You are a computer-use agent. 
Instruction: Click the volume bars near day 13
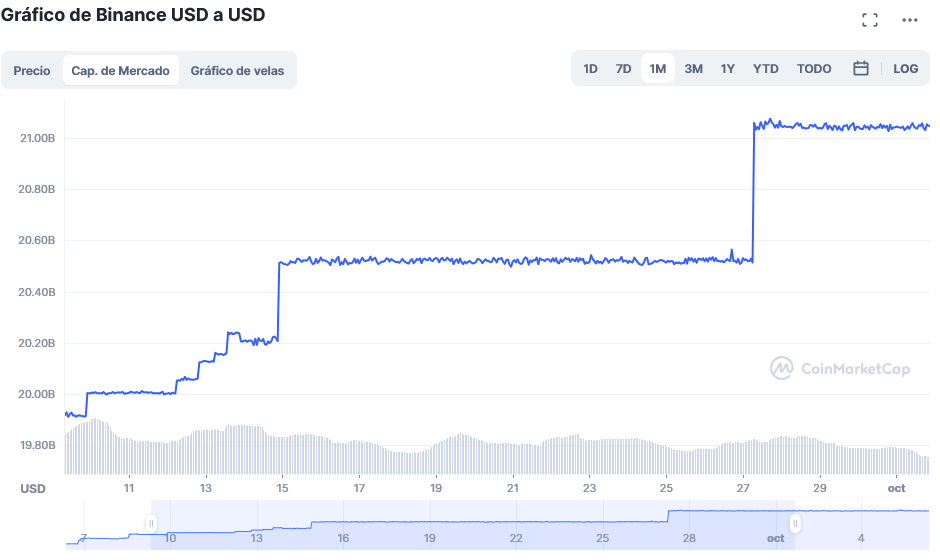pyautogui.click(x=205, y=450)
